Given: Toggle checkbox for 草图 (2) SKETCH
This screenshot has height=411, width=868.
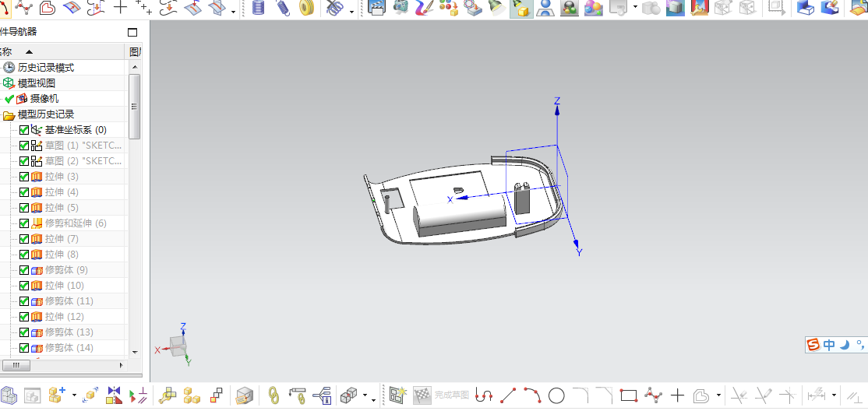Looking at the screenshot, I should coord(24,161).
